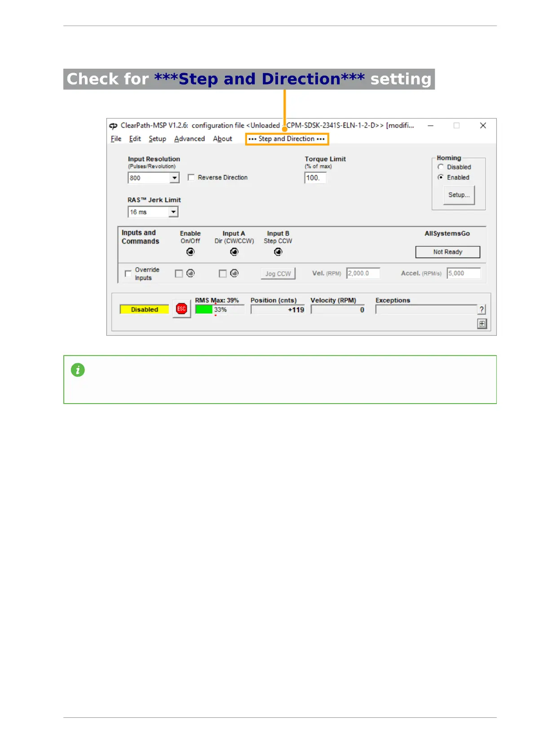Click the Jog CCW button

tap(278, 273)
